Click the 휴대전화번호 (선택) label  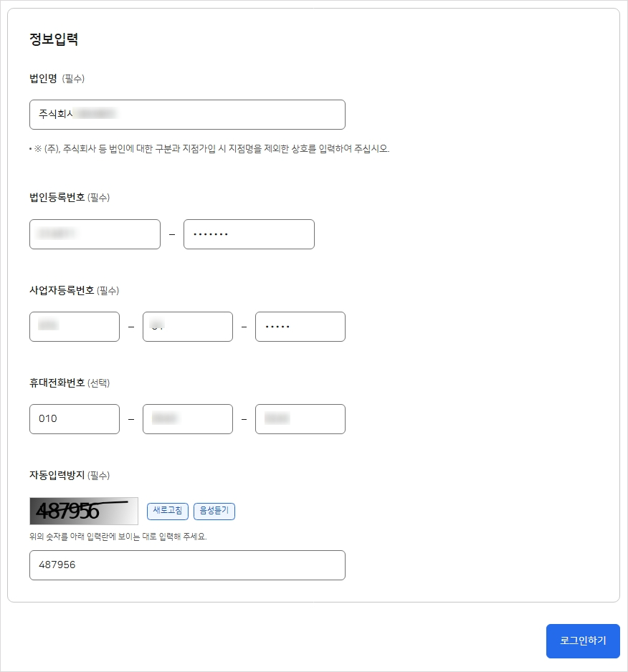[x=70, y=383]
